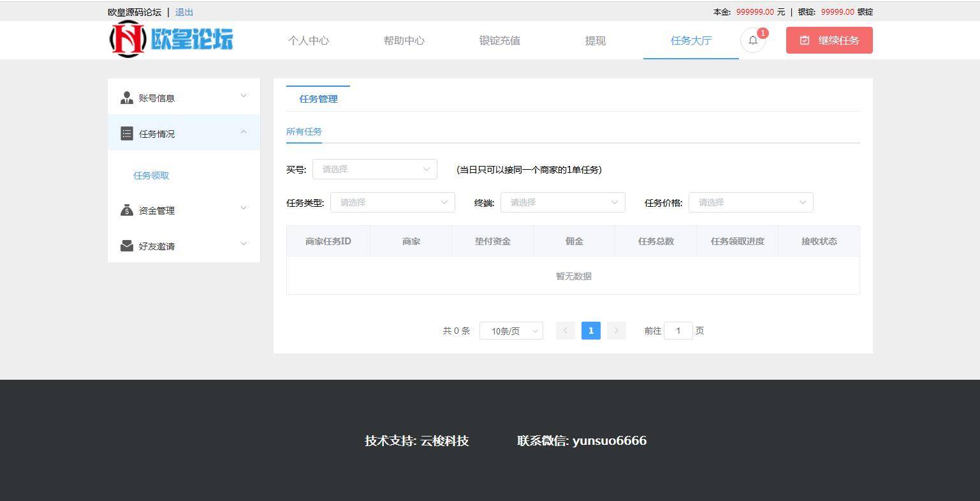Open the 买号 selection dropdown
The height and width of the screenshot is (501, 980).
pyautogui.click(x=374, y=169)
